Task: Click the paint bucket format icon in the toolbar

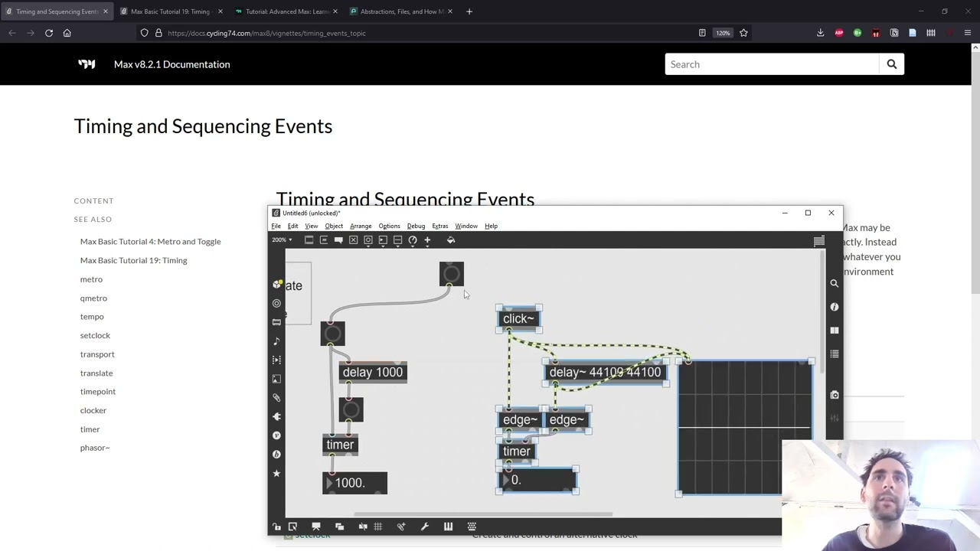Action: [x=451, y=240]
